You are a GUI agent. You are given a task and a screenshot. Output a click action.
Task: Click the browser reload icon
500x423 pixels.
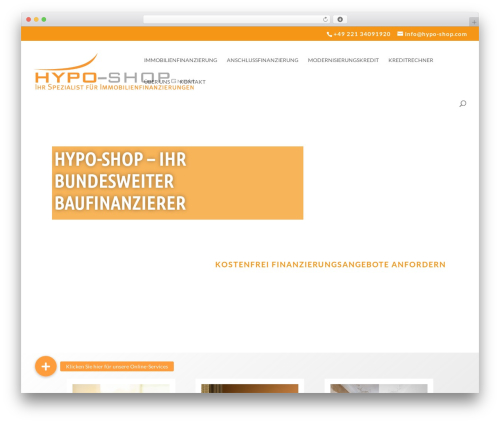325,20
